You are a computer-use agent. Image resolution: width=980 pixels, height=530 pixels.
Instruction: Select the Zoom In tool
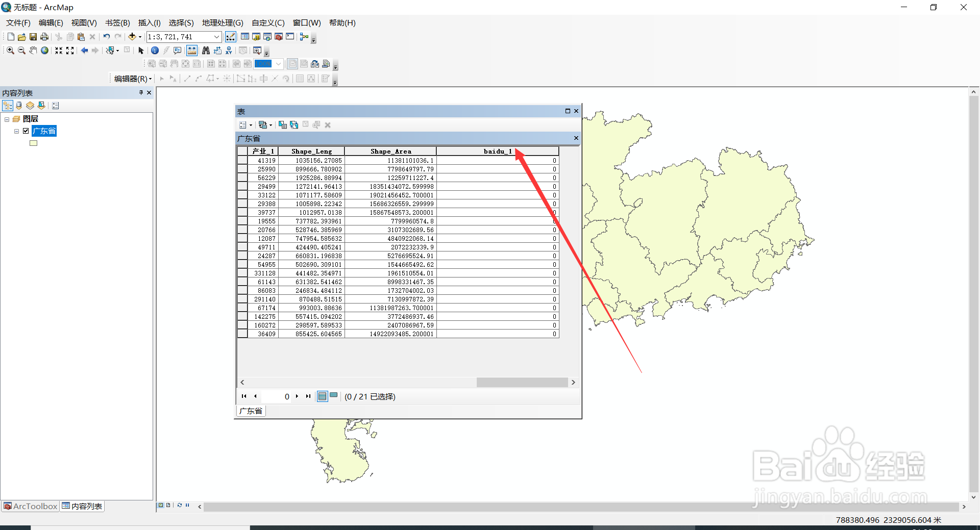pyautogui.click(x=10, y=51)
